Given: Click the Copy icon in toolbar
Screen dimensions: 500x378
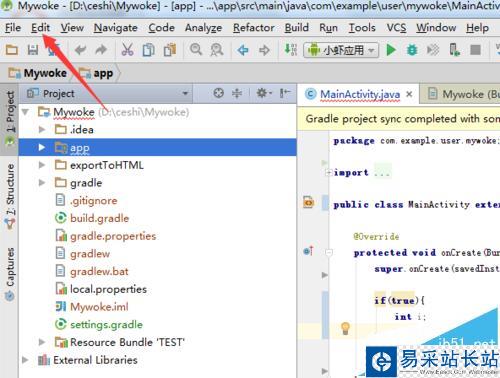Looking at the screenshot, I should (148, 50).
